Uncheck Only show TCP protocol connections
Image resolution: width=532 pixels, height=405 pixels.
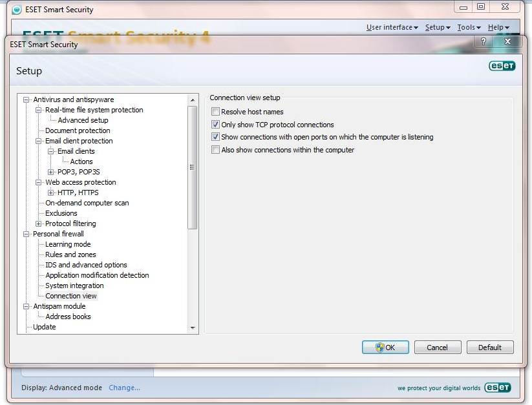pyautogui.click(x=215, y=125)
